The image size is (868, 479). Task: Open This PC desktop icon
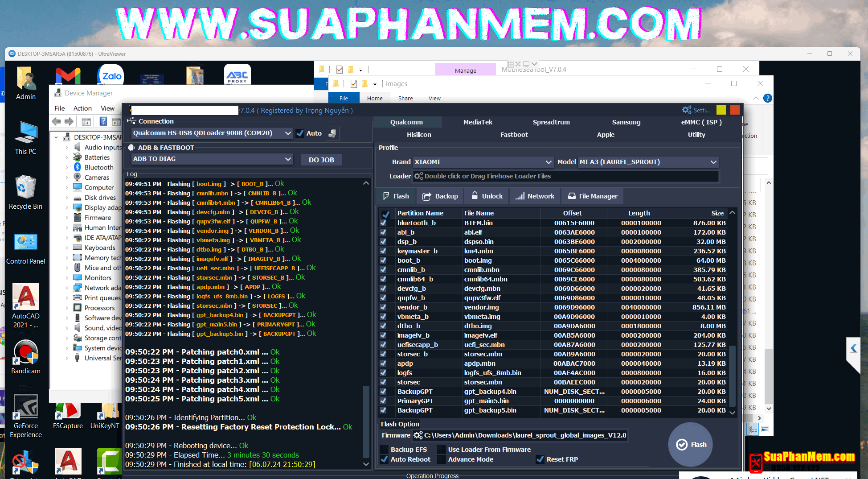(26, 138)
